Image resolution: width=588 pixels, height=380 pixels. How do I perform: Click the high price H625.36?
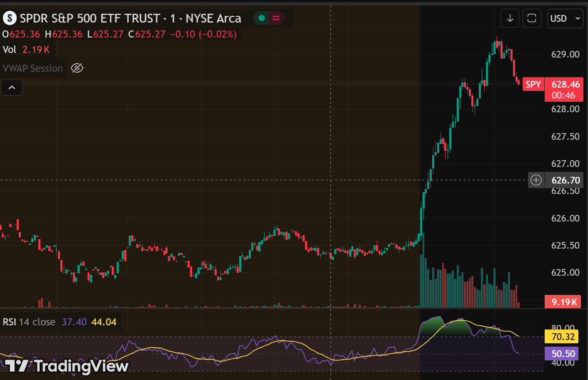click(64, 34)
